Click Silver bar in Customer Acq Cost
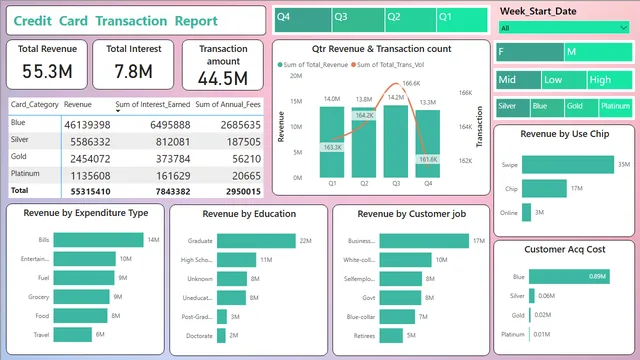This screenshot has height=360, width=640. point(532,296)
